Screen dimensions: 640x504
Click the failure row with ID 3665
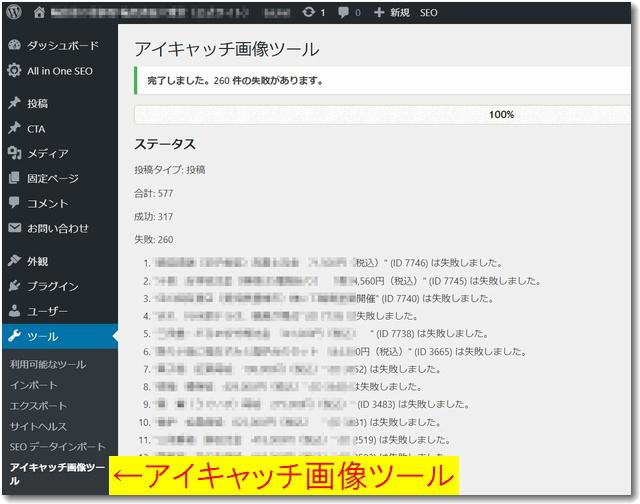[335, 351]
